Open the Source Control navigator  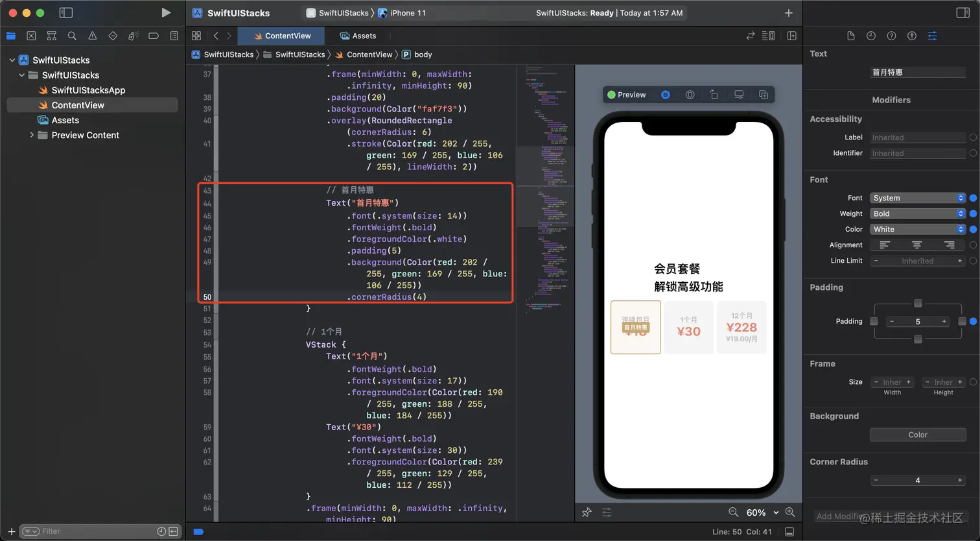pos(31,36)
